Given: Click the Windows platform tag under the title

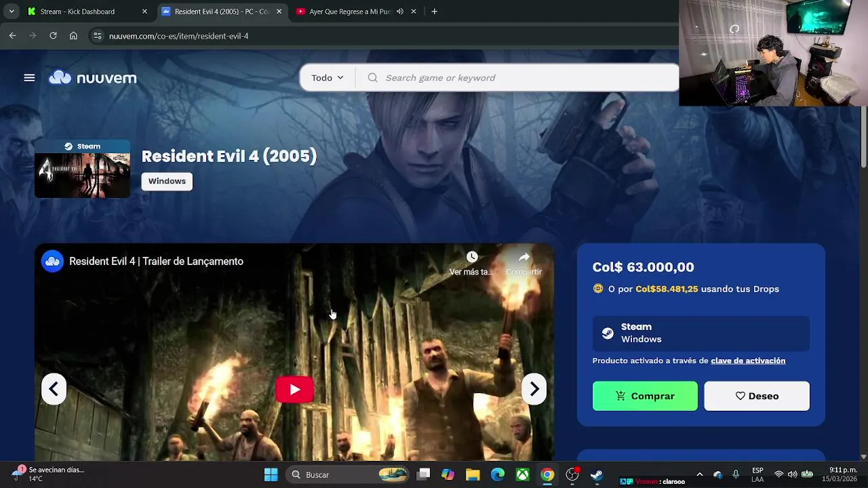Looking at the screenshot, I should pyautogui.click(x=167, y=181).
